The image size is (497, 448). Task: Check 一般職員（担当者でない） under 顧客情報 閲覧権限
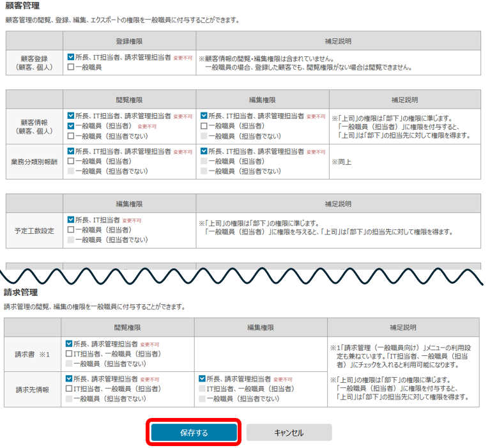click(71, 135)
